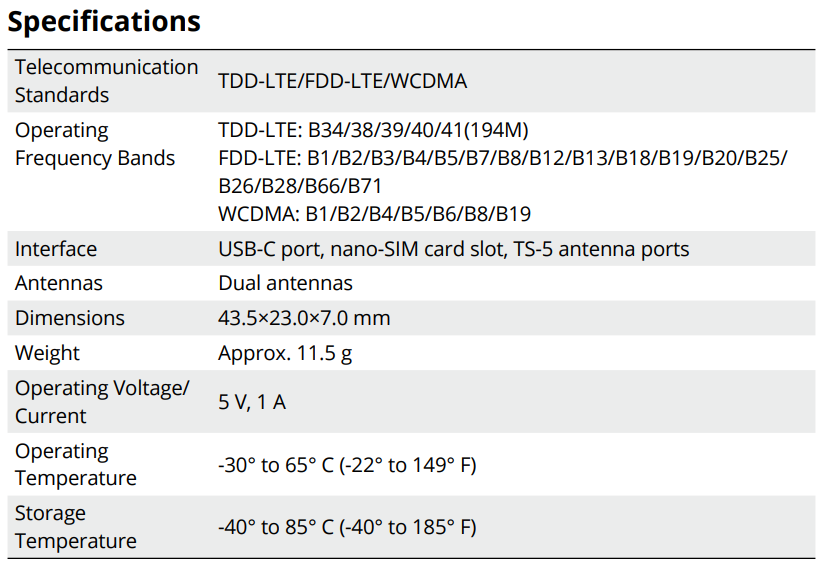
Task: Click the FDD-LTE bands line starting with B1
Action: 502,158
